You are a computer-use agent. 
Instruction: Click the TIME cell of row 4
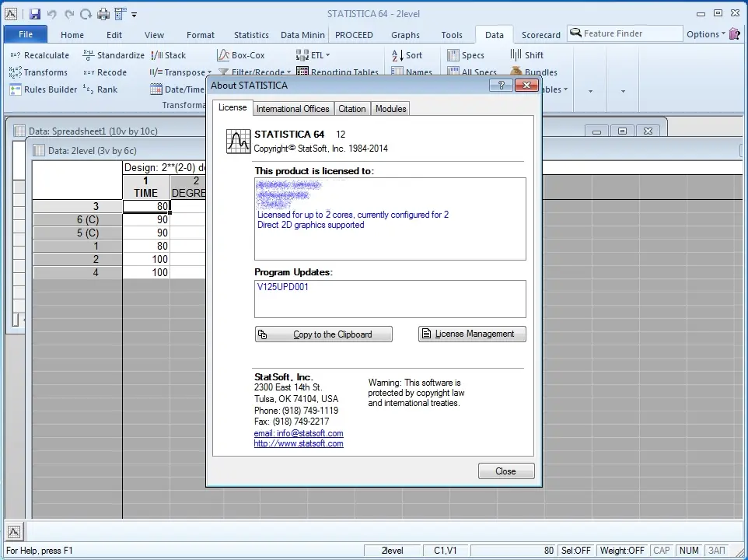click(x=146, y=273)
